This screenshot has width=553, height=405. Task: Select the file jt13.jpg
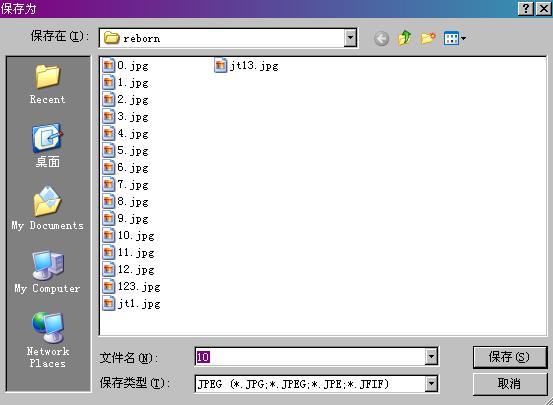pyautogui.click(x=247, y=66)
